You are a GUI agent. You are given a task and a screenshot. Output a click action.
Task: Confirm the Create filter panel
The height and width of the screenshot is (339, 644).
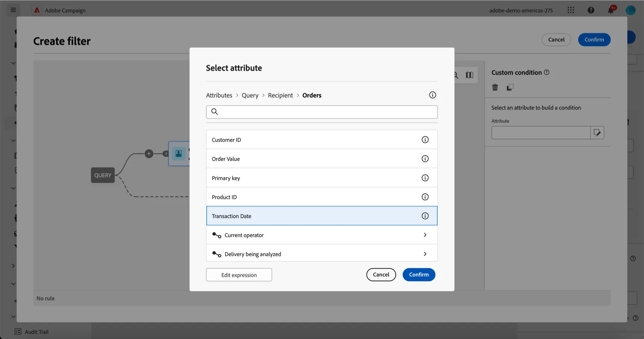[594, 40]
